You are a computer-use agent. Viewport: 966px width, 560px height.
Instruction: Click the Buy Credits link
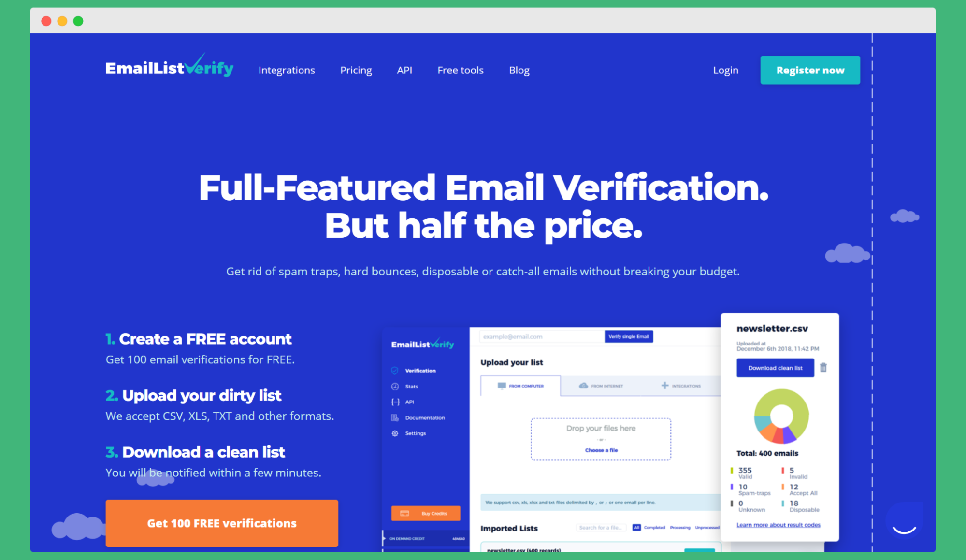[425, 513]
